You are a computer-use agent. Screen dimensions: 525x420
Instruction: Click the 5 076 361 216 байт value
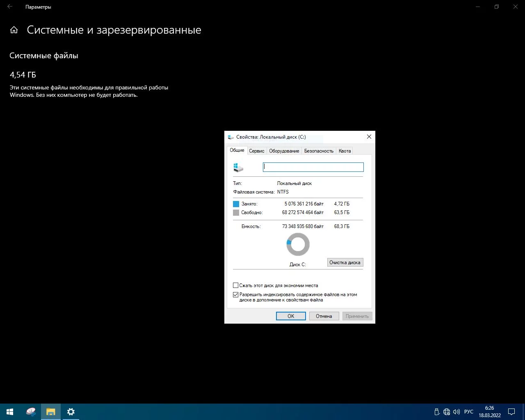tap(304, 204)
